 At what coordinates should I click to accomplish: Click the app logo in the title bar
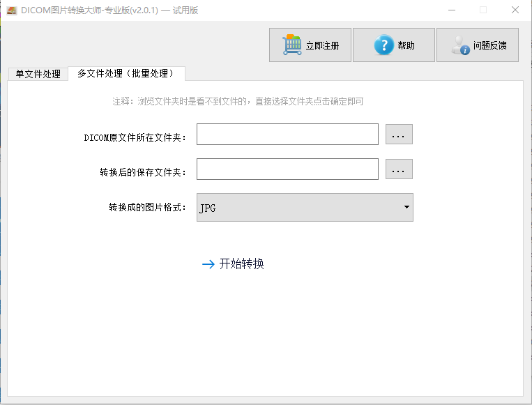pyautogui.click(x=12, y=10)
